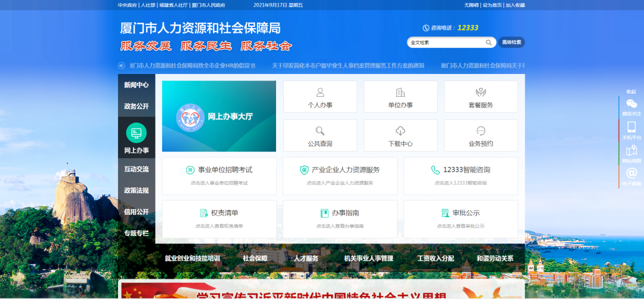Select the 专题专栏 sidebar tab
The width and height of the screenshot is (644, 299).
137,233
